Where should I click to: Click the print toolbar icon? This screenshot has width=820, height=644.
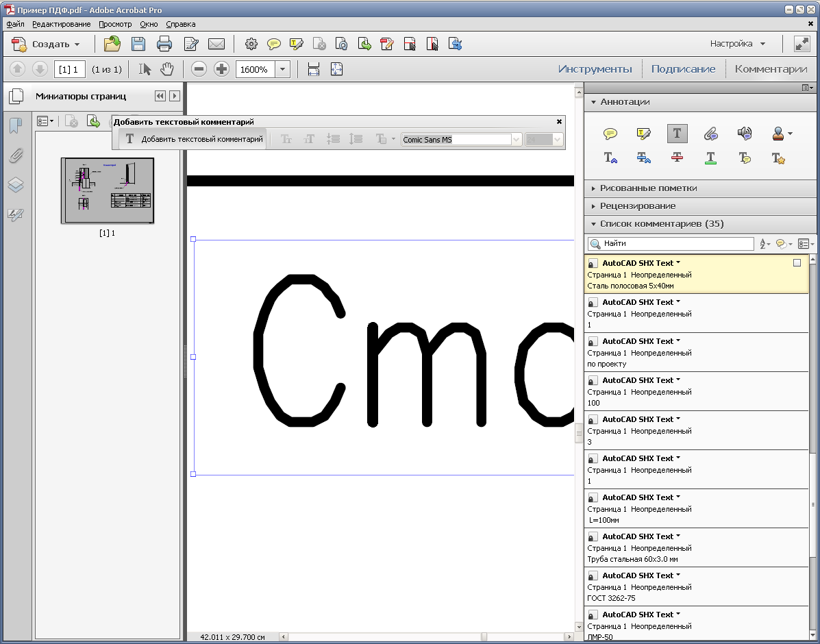pos(164,44)
